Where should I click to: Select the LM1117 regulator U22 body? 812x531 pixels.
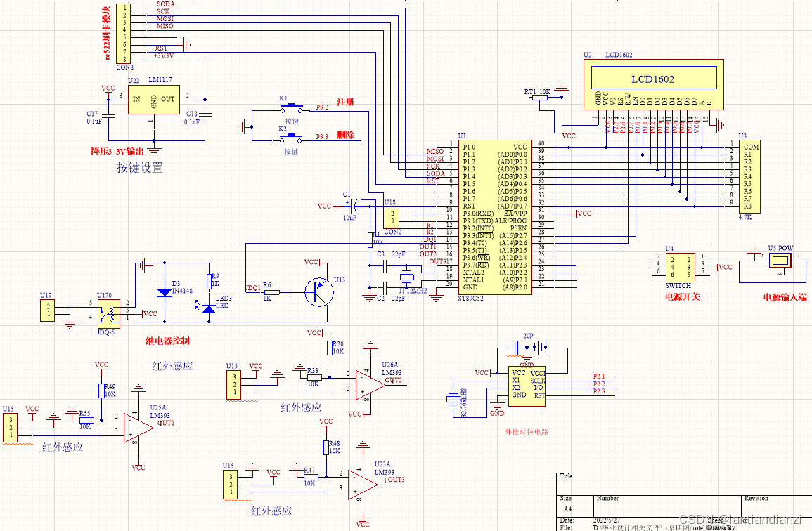154,99
